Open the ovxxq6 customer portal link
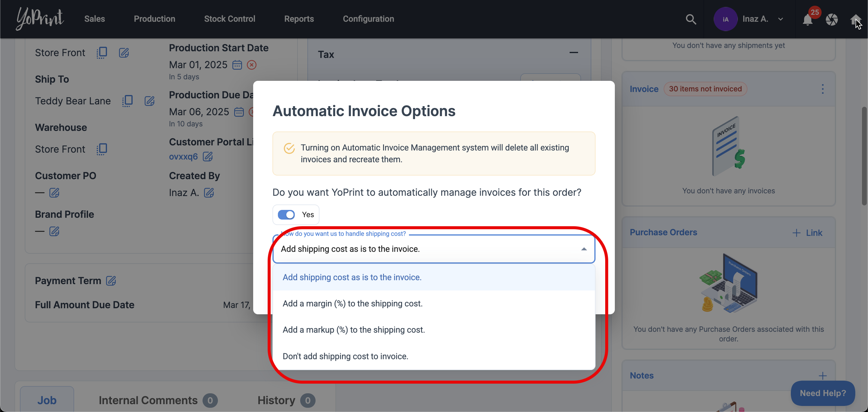This screenshot has height=412, width=868. (183, 157)
